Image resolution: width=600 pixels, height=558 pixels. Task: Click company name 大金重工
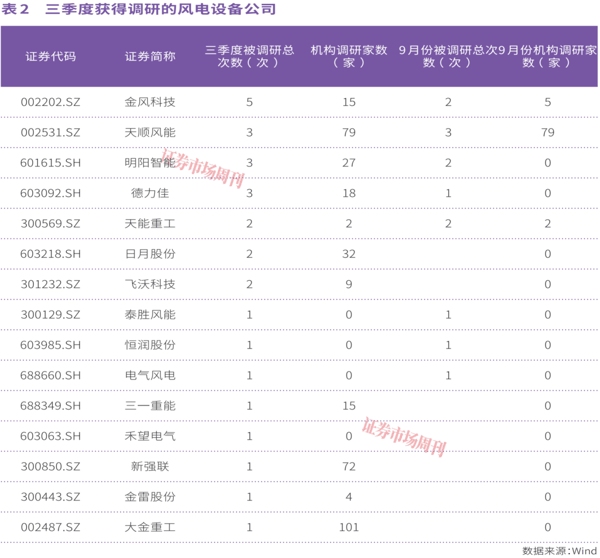[150, 527]
